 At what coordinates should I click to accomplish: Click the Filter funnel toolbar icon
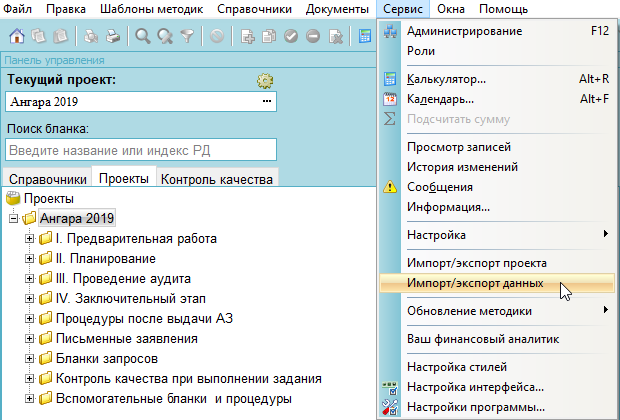[x=187, y=37]
